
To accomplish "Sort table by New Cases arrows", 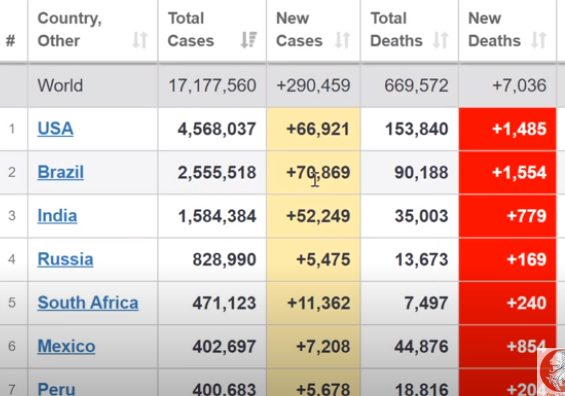I will tap(342, 40).
